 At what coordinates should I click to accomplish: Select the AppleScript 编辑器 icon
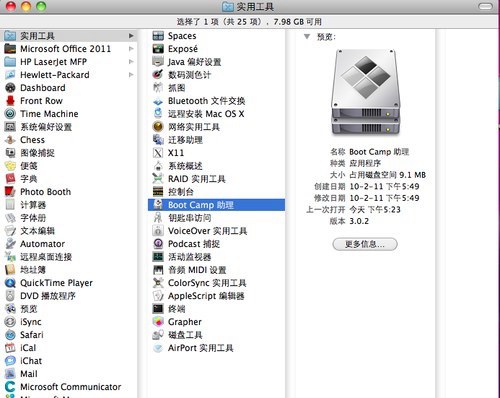pos(158,296)
